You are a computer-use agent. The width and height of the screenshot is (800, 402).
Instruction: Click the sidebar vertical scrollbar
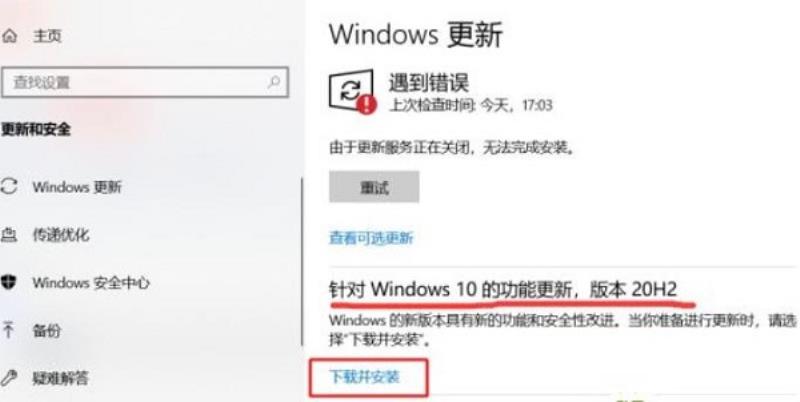[x=302, y=262]
